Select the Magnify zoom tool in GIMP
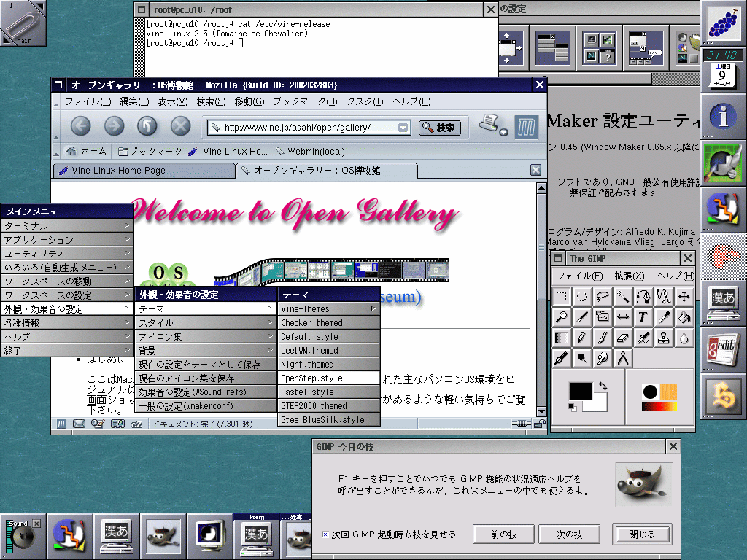 tap(562, 317)
